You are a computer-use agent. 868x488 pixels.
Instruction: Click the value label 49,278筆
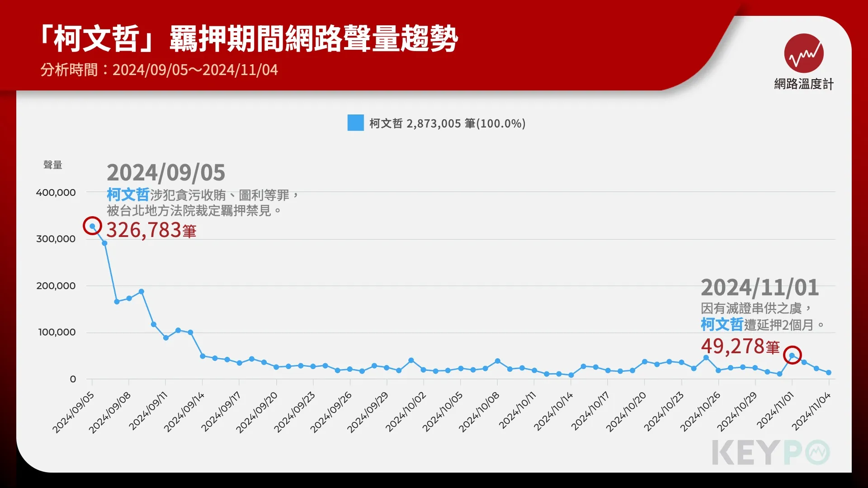point(741,346)
